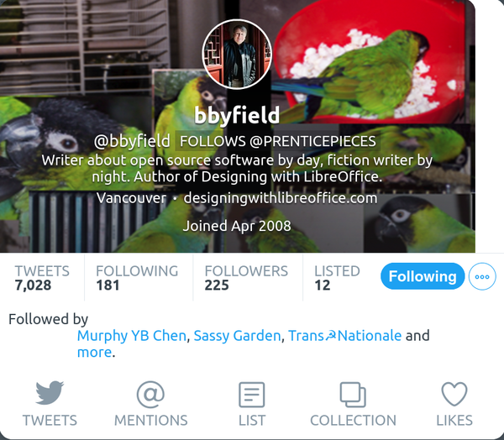
Task: Show the Listed 12 count
Action: [337, 278]
